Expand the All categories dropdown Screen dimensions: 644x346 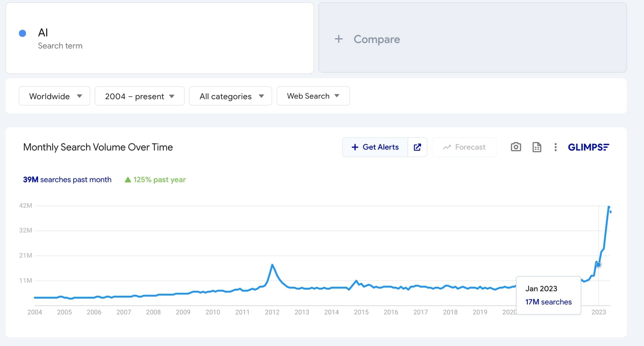[230, 96]
